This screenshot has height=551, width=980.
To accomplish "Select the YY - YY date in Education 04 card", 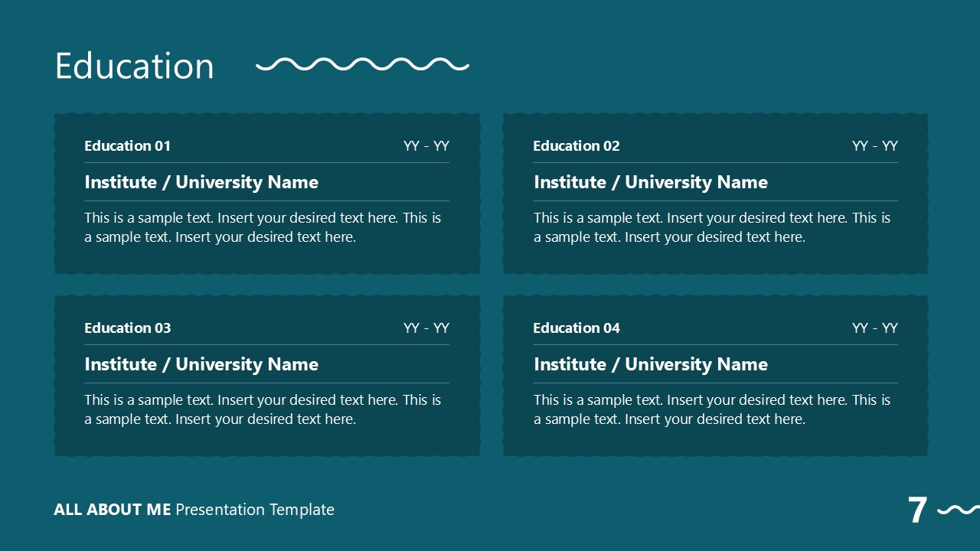I will 874,328.
